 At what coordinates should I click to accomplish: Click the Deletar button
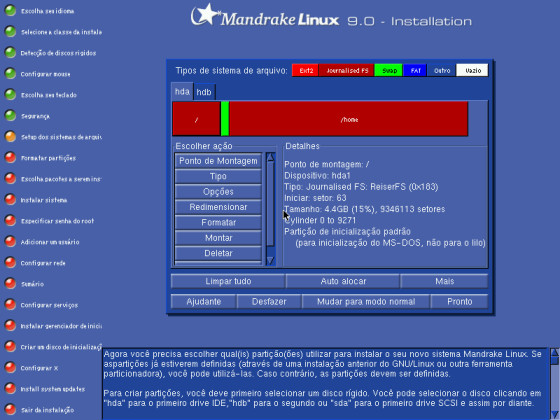click(218, 253)
